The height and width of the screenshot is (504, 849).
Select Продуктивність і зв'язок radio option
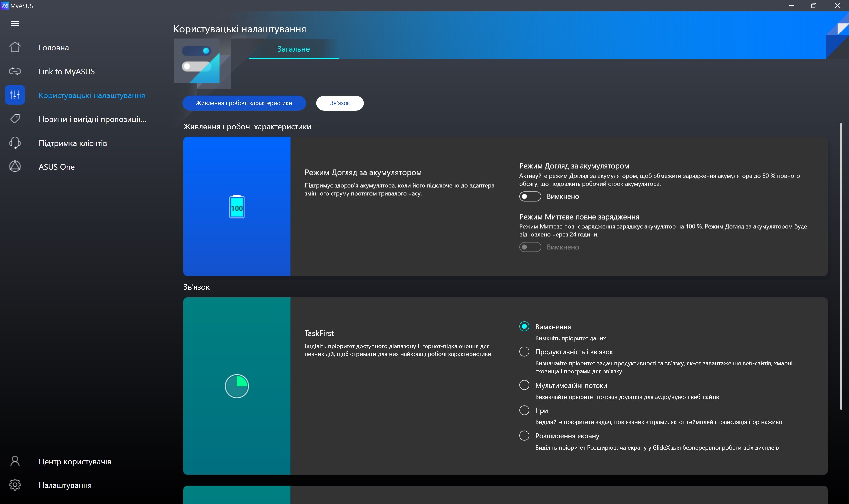coord(524,351)
